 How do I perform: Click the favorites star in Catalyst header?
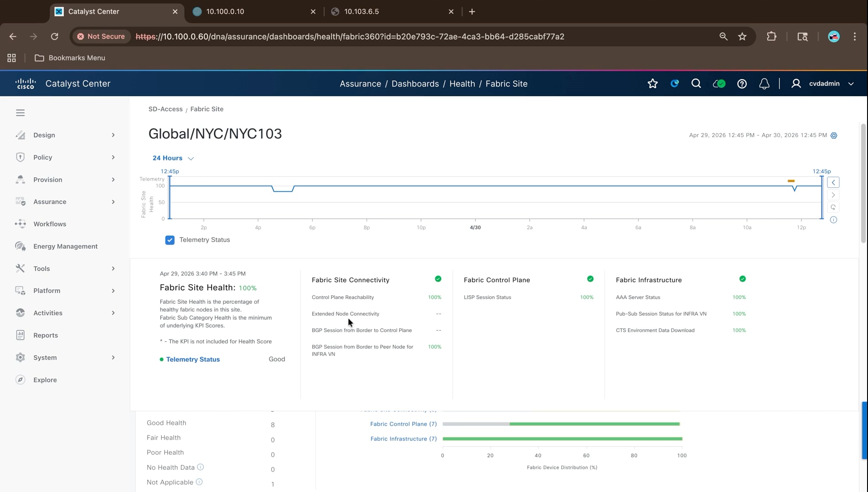pos(652,83)
